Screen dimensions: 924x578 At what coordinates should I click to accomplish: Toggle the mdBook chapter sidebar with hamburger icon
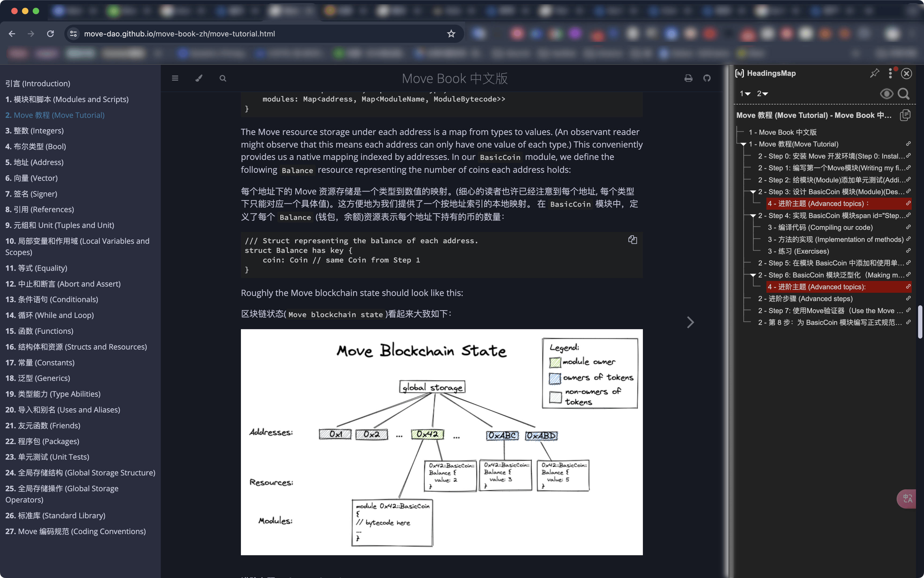[175, 78]
